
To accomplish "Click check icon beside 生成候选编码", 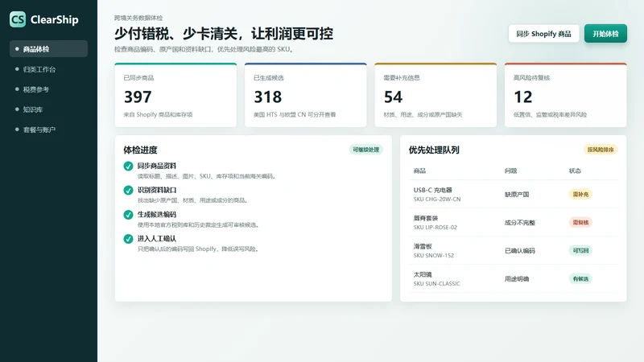I will pos(128,214).
